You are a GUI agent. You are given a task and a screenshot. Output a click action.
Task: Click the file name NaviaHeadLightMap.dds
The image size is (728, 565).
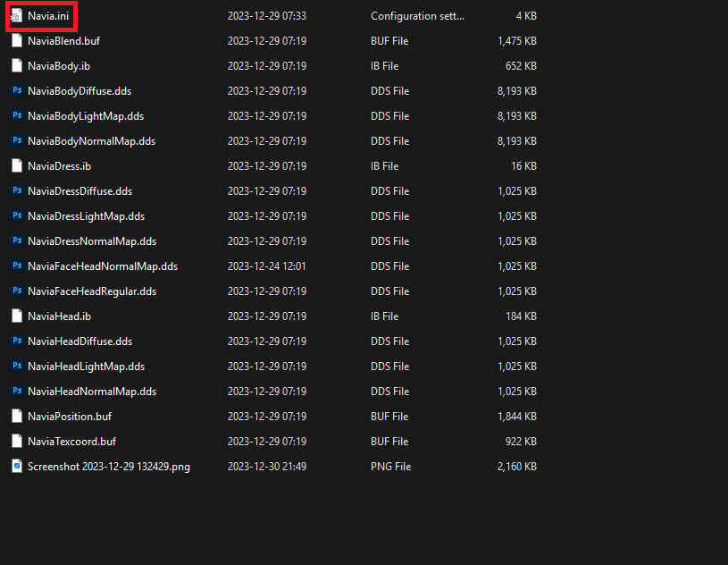87,367
